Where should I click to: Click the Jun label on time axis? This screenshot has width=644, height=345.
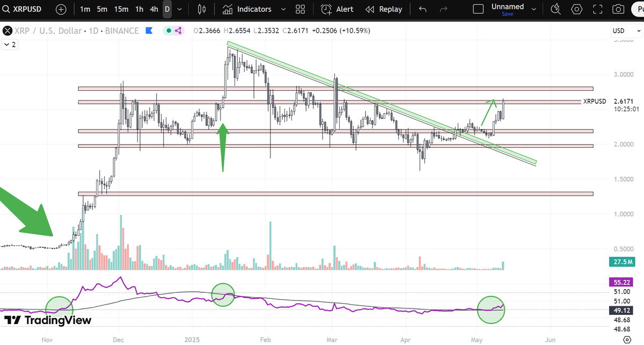tap(550, 340)
